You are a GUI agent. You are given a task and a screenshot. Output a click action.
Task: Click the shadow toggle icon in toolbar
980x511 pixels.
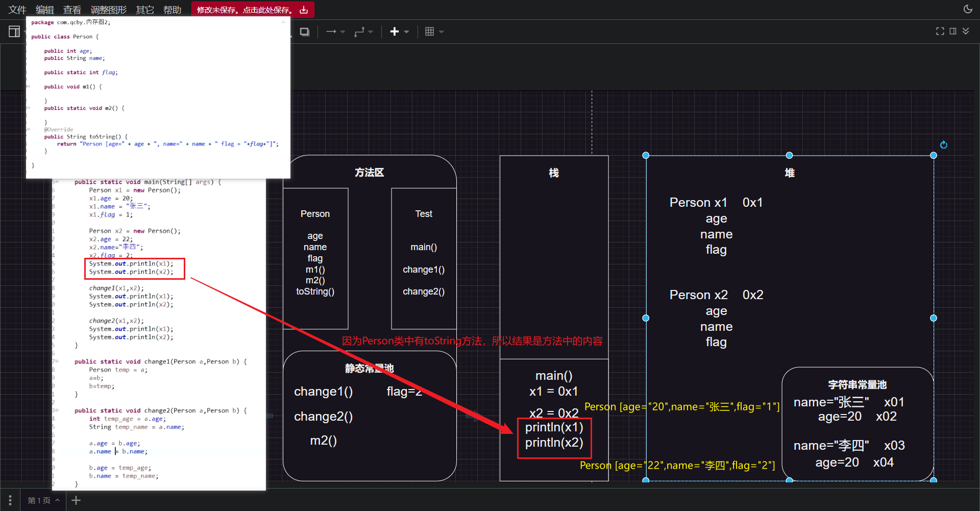305,32
